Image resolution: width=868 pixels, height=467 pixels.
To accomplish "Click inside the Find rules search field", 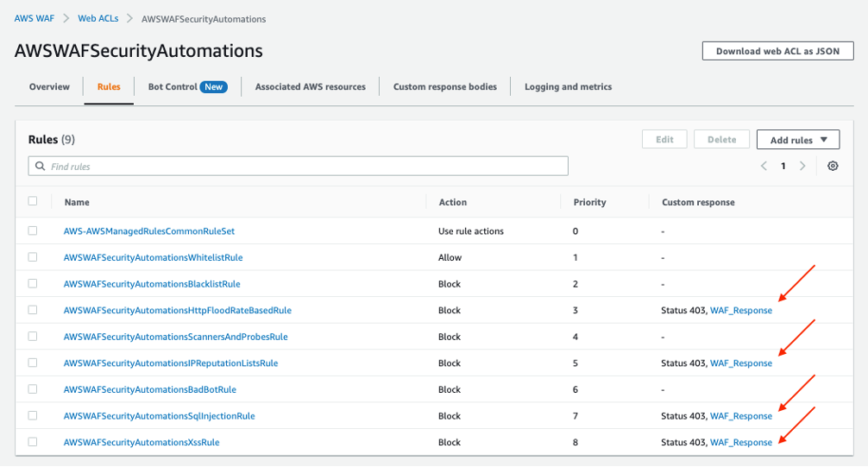I will 302,166.
